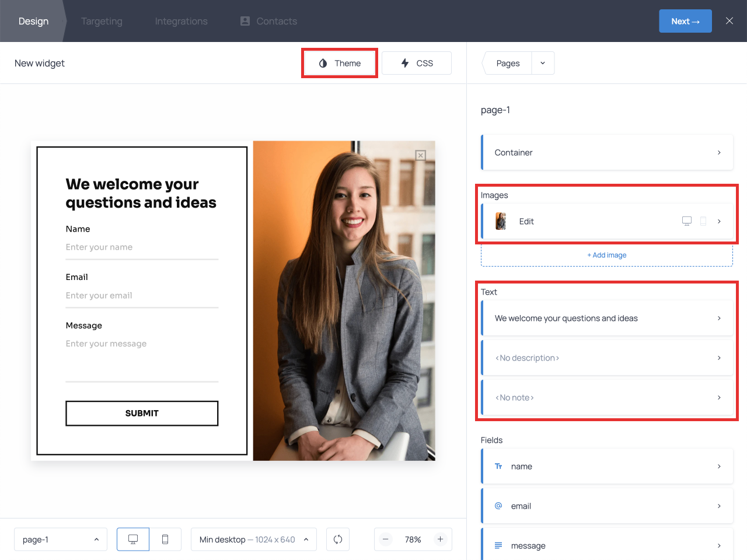
Task: Switch preview to mobile view
Action: tap(166, 539)
